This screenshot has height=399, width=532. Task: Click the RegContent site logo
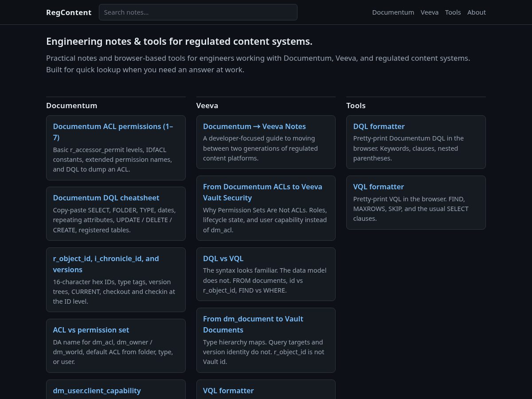click(x=69, y=12)
